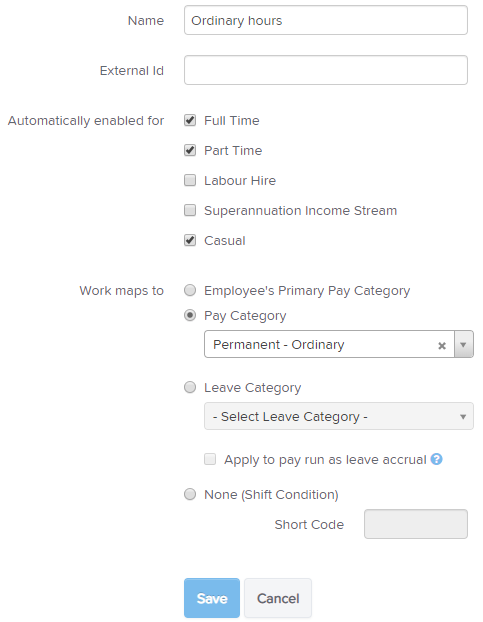The image size is (483, 622).
Task: Select Employee's Primary Pay Category radio
Action: (190, 290)
